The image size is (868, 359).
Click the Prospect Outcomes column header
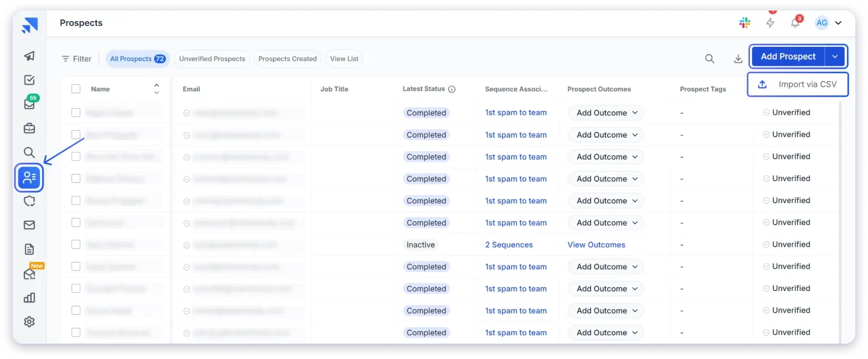coord(599,89)
